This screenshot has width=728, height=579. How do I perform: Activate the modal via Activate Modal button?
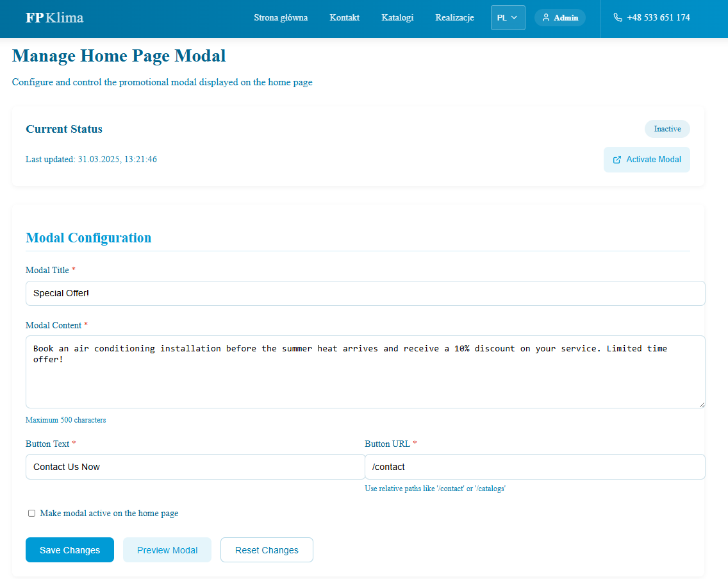[x=647, y=159]
